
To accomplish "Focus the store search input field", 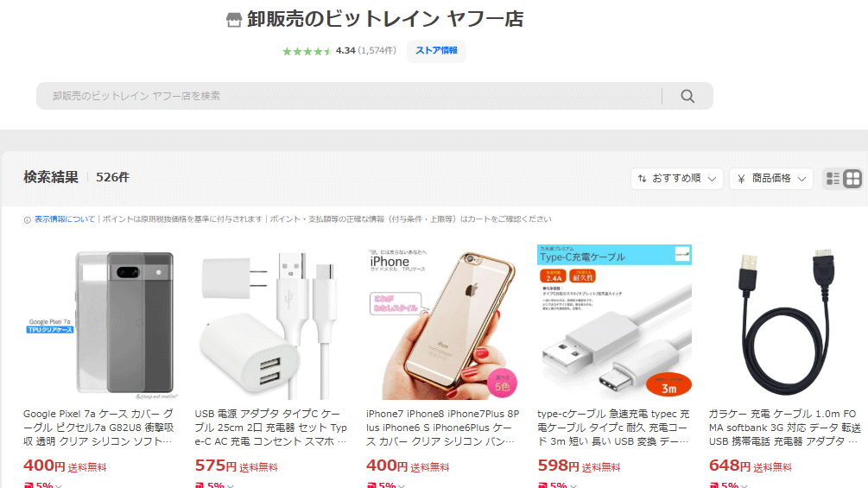I will (x=349, y=96).
